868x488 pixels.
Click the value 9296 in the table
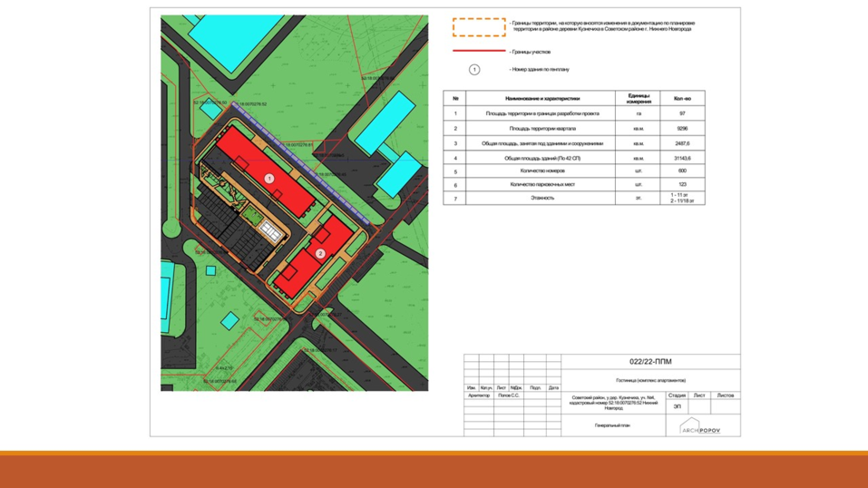(x=682, y=129)
